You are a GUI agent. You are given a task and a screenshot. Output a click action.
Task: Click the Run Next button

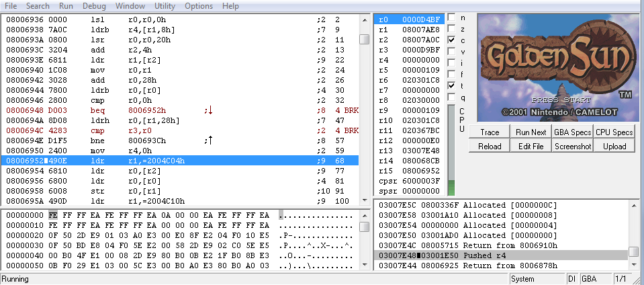tap(531, 132)
